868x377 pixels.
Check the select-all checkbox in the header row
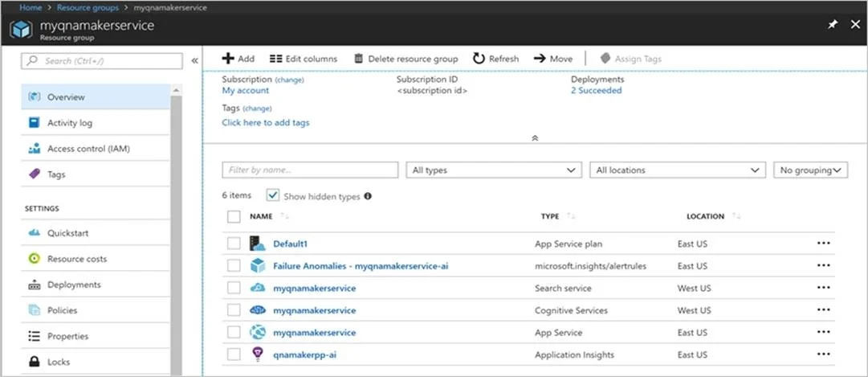click(234, 217)
